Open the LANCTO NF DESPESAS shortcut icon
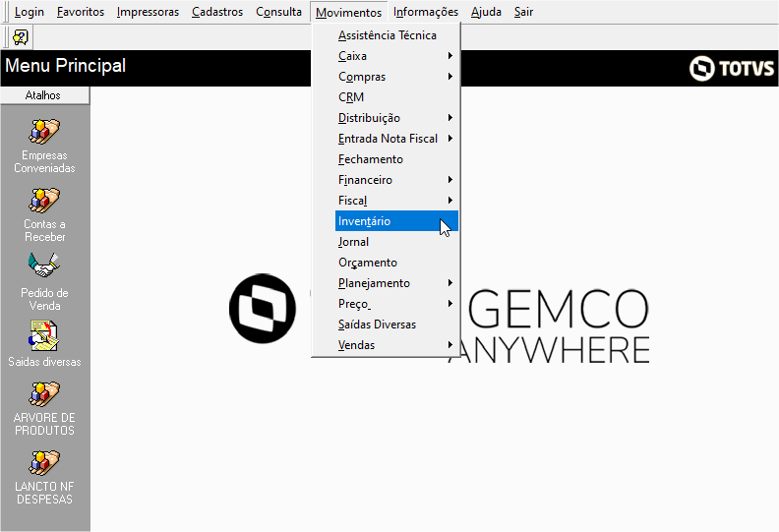The image size is (779, 532). click(44, 462)
